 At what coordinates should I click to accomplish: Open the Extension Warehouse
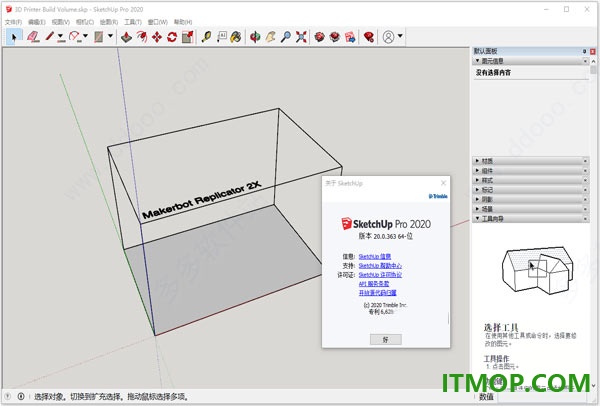tap(335, 37)
